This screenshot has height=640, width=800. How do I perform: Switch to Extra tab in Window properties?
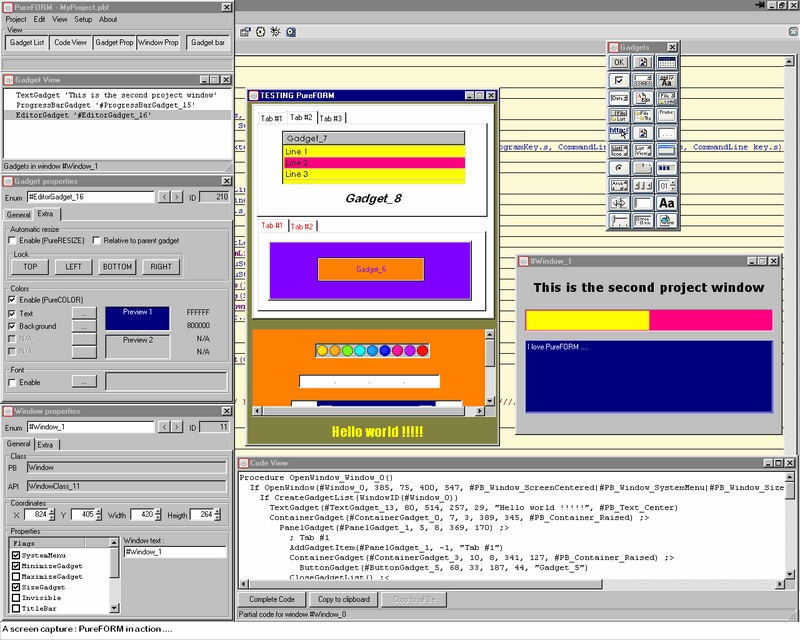pos(45,445)
